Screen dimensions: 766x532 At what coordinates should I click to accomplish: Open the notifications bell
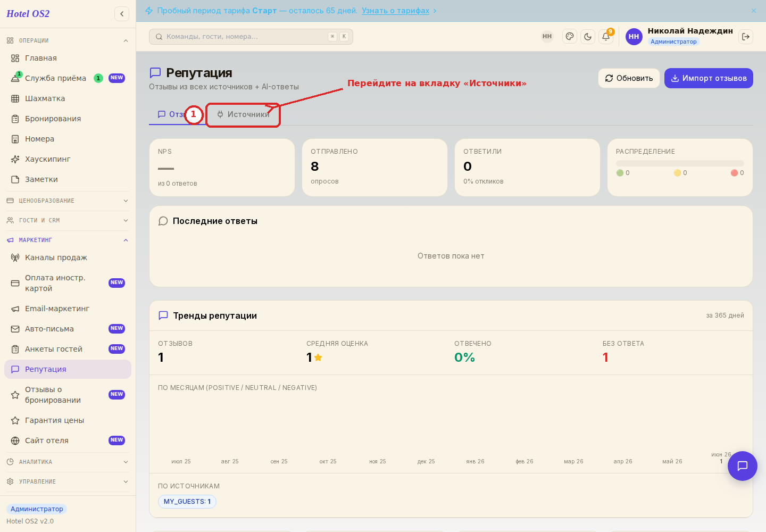pos(606,37)
